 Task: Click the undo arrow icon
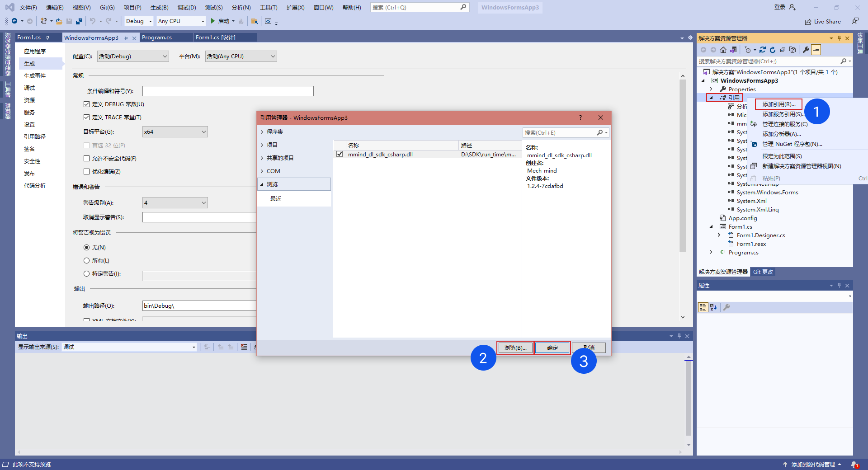[93, 21]
